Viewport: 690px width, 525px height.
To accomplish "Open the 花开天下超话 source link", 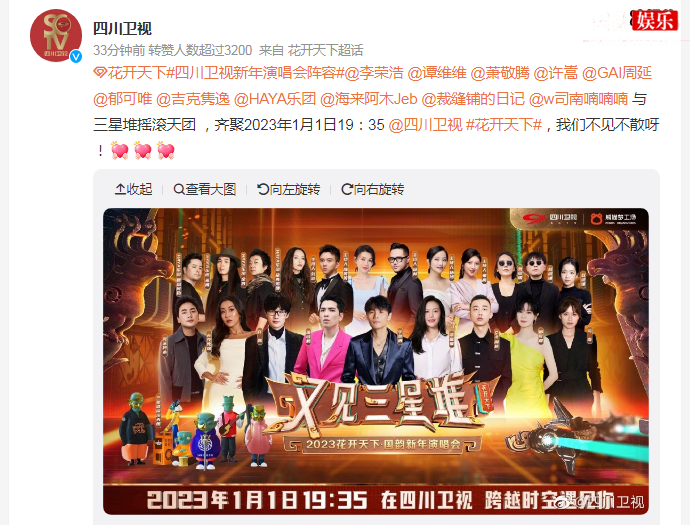I will click(326, 50).
